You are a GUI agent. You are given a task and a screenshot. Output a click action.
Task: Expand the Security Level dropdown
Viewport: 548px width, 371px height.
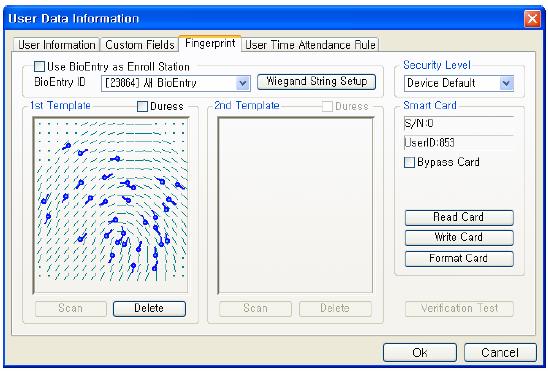[506, 83]
